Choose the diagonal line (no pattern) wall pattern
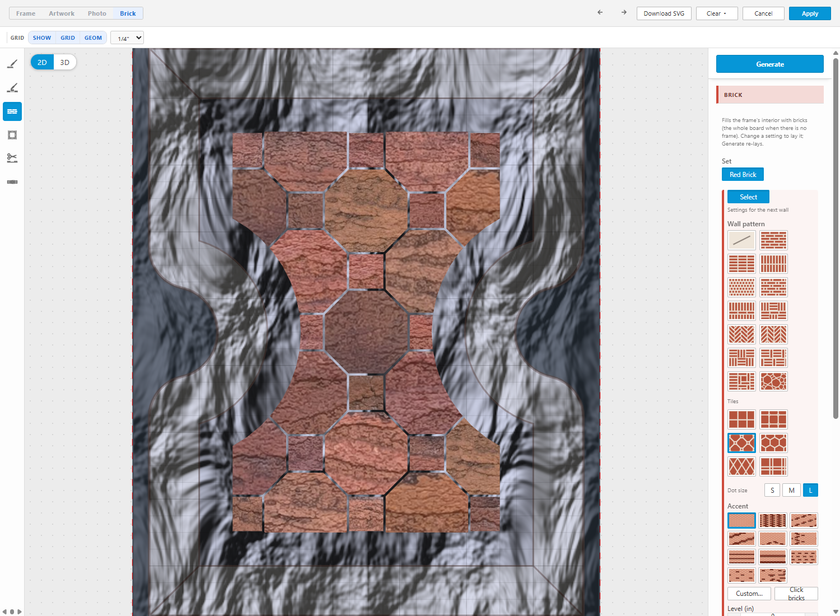840x616 pixels. coord(741,240)
